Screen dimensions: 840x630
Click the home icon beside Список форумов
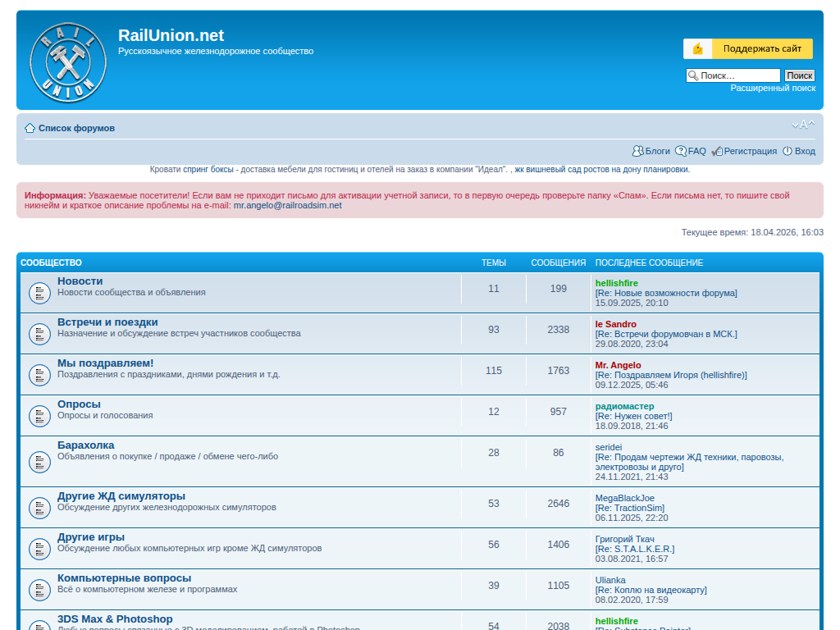(x=30, y=128)
